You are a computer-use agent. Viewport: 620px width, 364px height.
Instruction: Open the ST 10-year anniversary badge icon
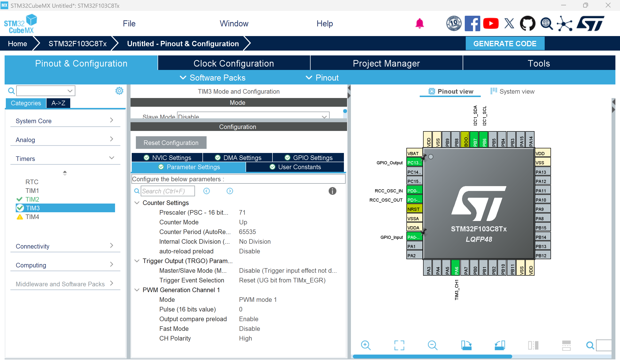pyautogui.click(x=454, y=23)
